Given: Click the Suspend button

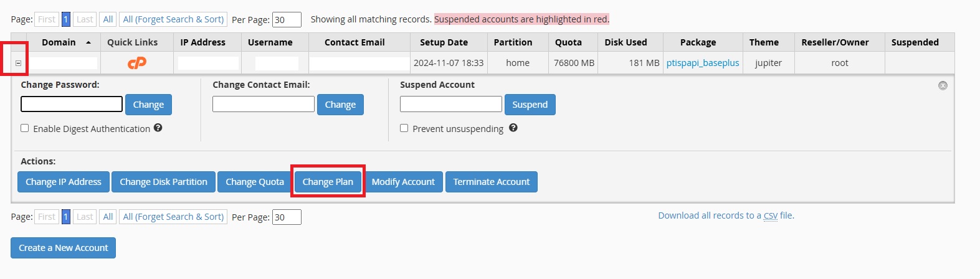Looking at the screenshot, I should [530, 105].
